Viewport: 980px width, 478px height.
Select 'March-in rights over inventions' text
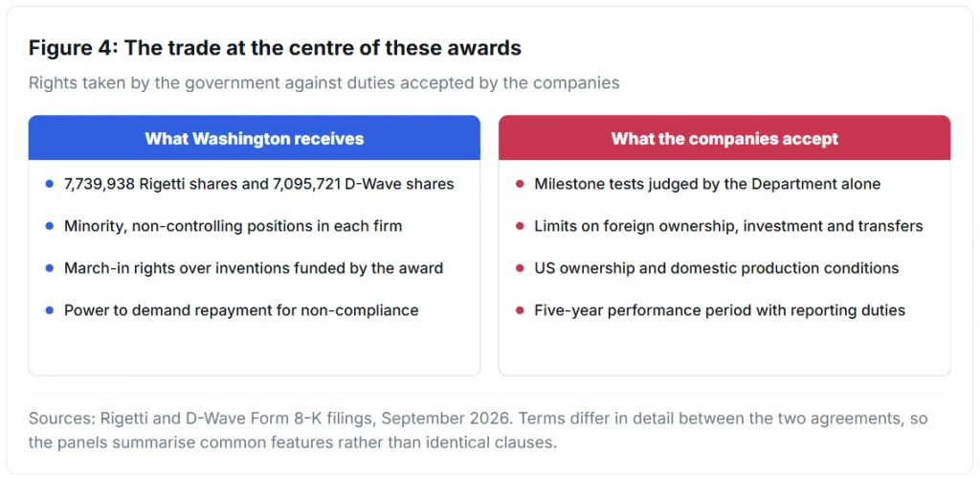tap(254, 268)
